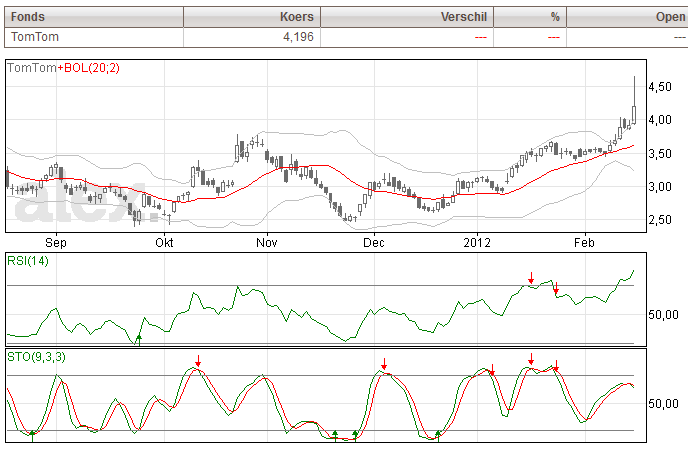Click the Open column header
This screenshot has width=688, height=451.
627,17
